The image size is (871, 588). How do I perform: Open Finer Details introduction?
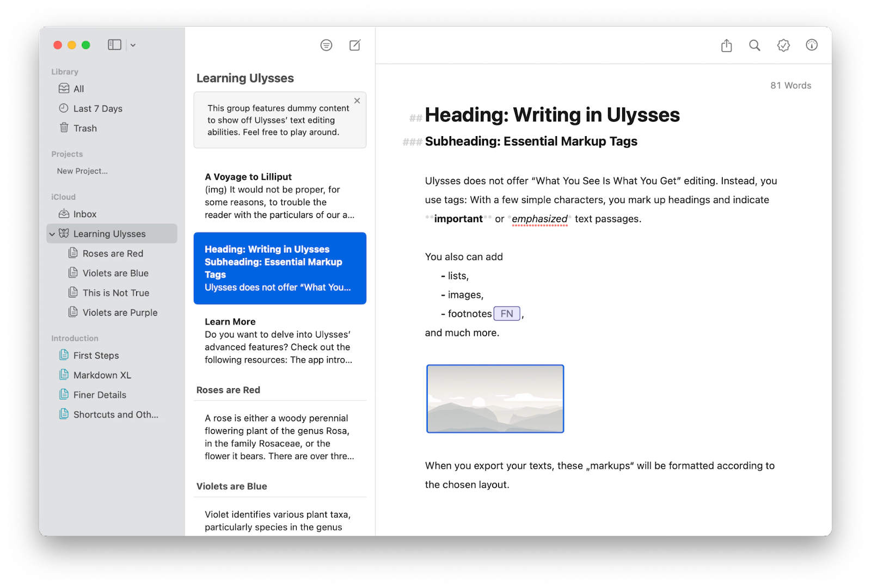coord(112,394)
